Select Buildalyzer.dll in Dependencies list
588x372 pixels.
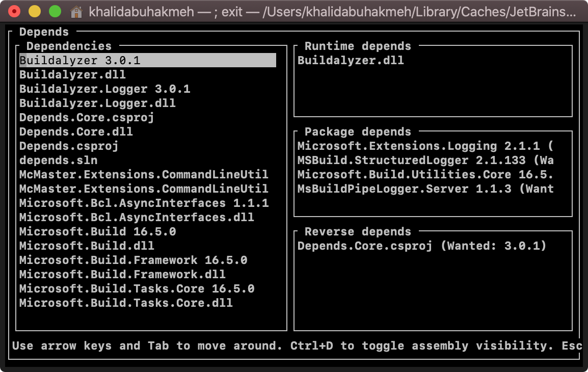pyautogui.click(x=72, y=74)
